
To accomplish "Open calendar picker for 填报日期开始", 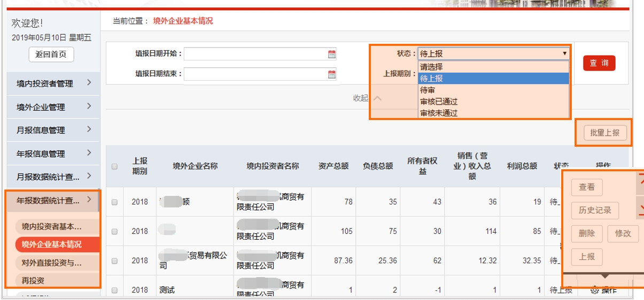I will click(332, 54).
